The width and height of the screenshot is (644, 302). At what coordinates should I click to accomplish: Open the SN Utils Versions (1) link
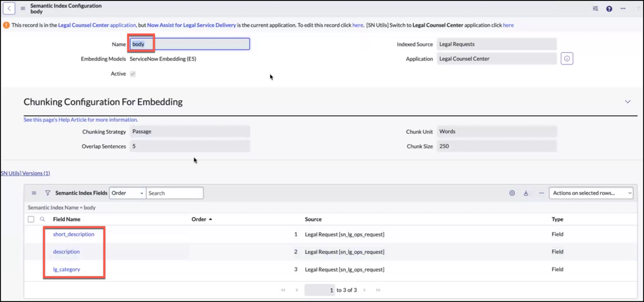pyautogui.click(x=25, y=173)
